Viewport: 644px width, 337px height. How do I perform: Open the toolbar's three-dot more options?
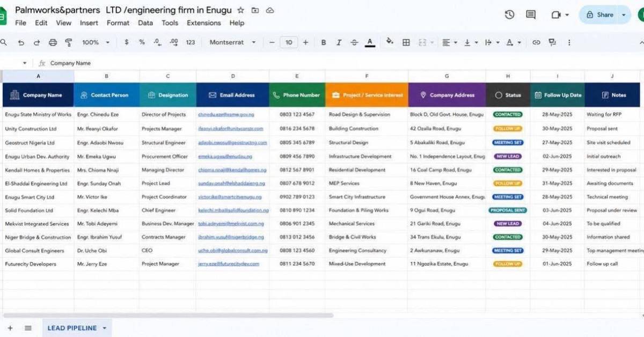click(569, 42)
